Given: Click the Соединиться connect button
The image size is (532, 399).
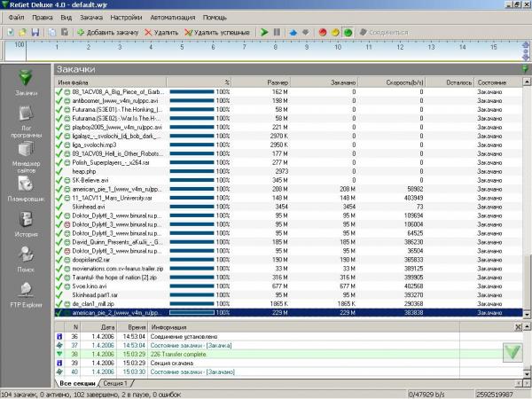Looking at the screenshot, I should click(384, 32).
